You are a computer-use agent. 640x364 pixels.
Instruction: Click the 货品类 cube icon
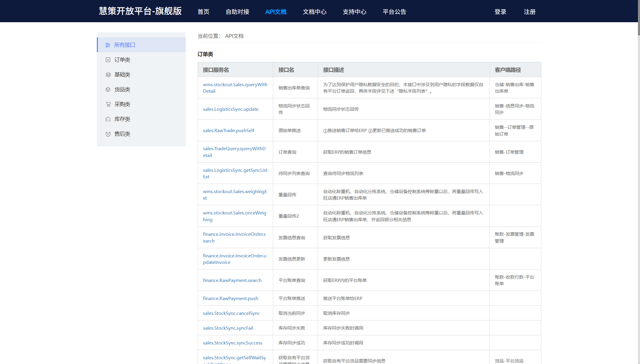pos(108,89)
